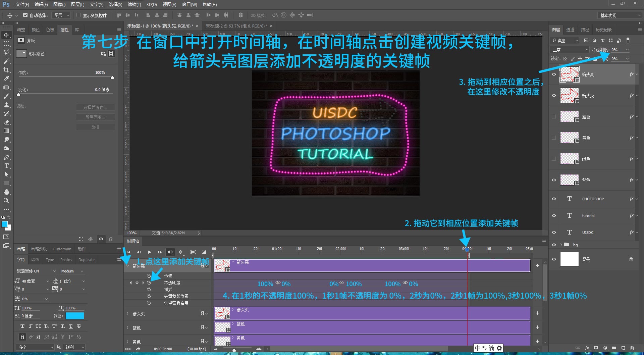Image resolution: width=644 pixels, height=355 pixels.
Task: Click the trash icon in the Layers panel
Action: (x=632, y=348)
